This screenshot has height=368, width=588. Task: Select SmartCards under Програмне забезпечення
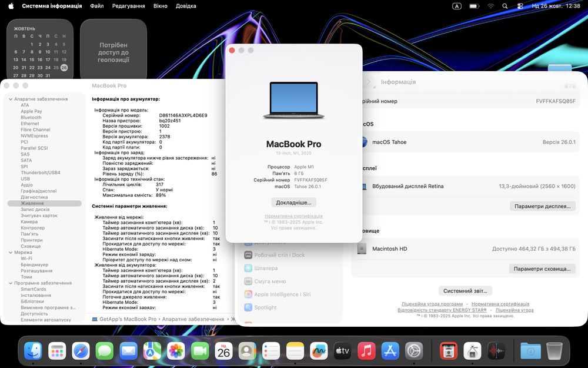pos(34,289)
